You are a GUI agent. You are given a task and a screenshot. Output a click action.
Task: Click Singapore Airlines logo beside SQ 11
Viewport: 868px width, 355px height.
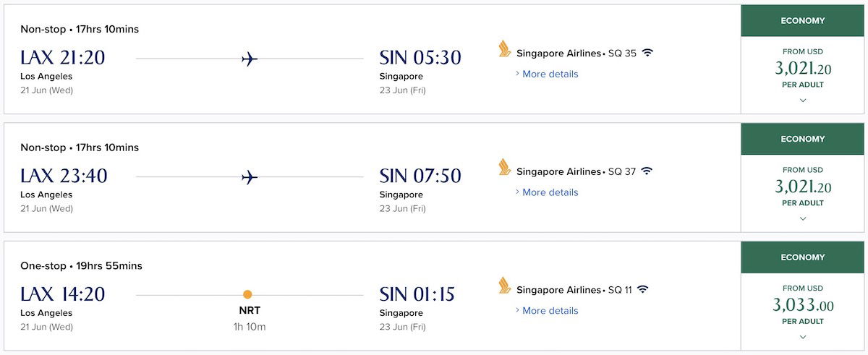[505, 286]
